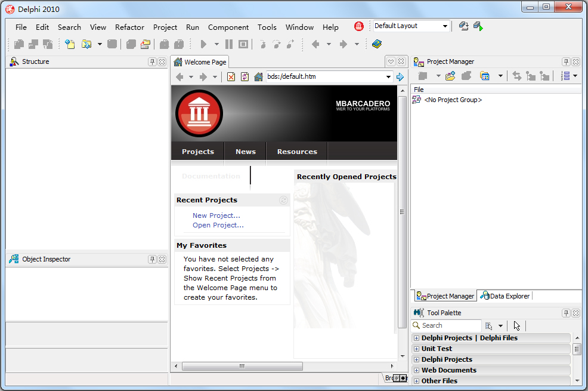Click the Set Debug Desktop icon

[478, 26]
